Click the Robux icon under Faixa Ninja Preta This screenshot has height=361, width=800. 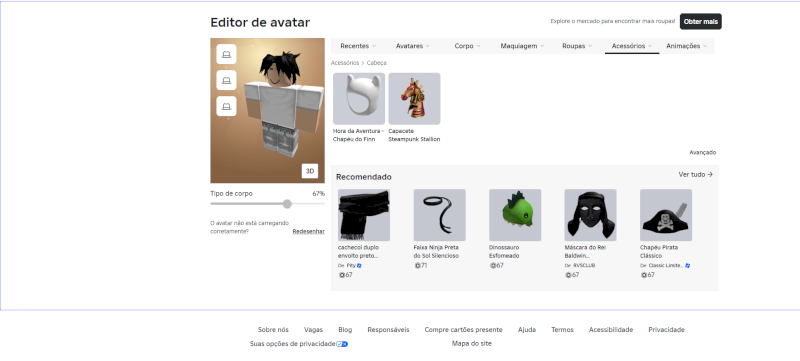pyautogui.click(x=417, y=266)
